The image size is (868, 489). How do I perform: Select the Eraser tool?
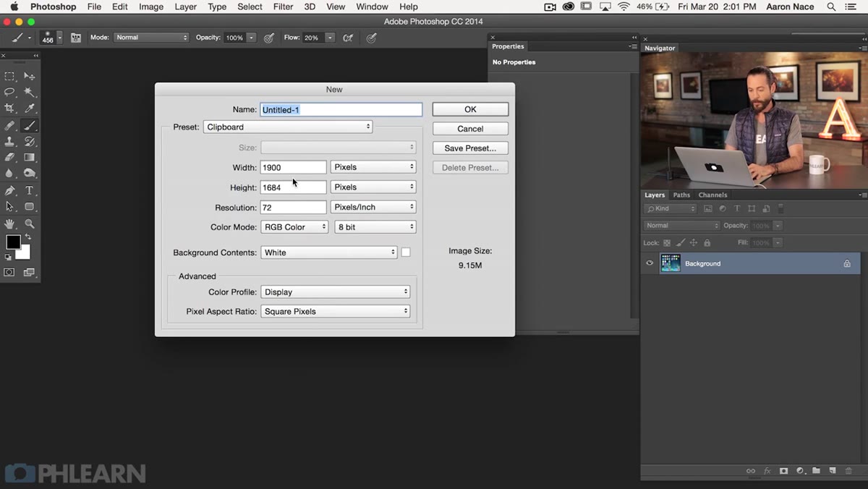point(9,158)
